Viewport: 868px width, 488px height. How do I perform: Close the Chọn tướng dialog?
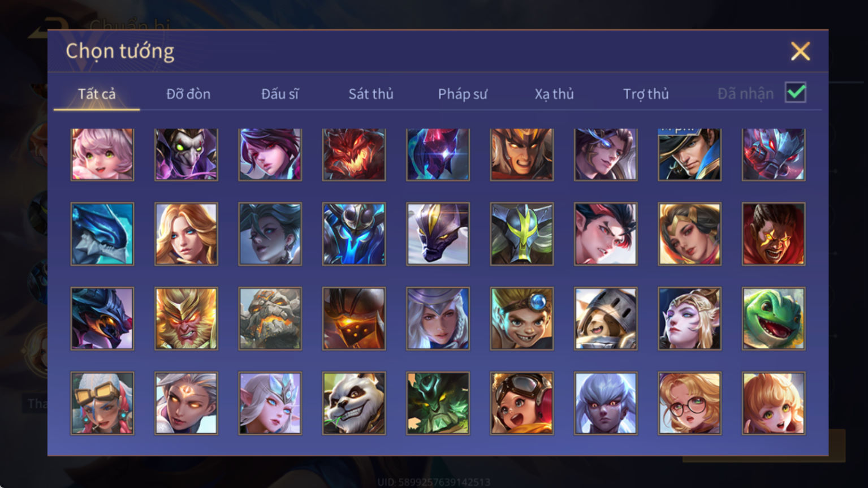pyautogui.click(x=800, y=51)
